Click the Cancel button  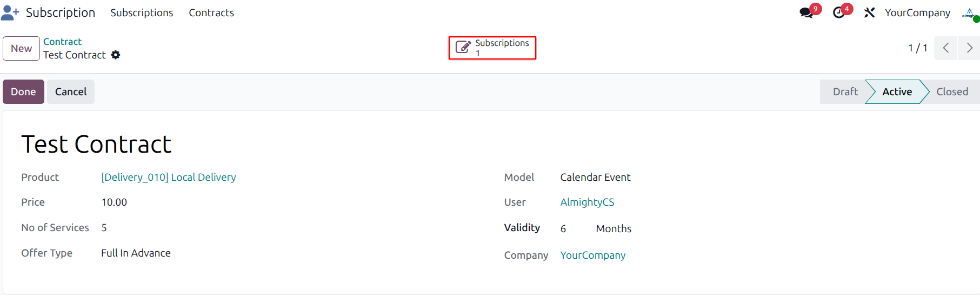[71, 91]
